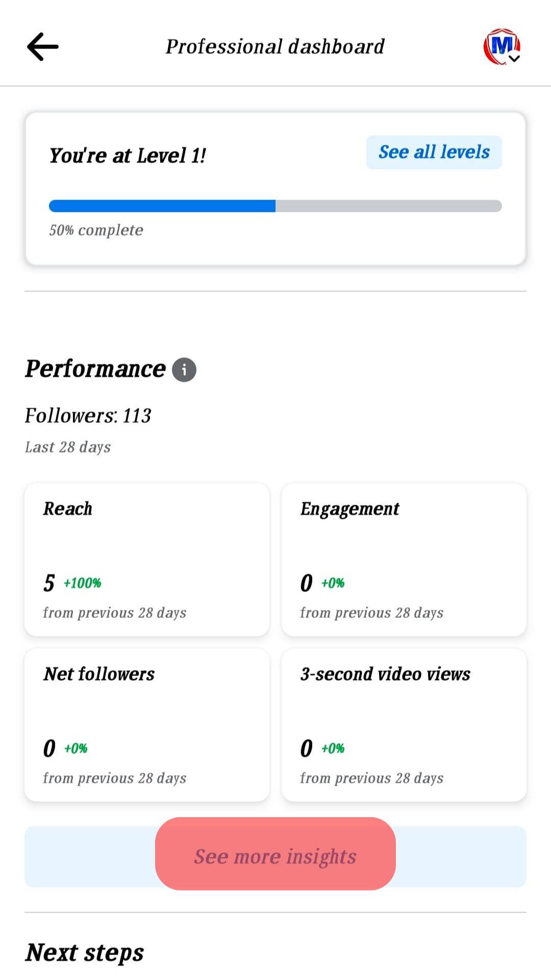Select the Professional dashboard title

tap(274, 46)
